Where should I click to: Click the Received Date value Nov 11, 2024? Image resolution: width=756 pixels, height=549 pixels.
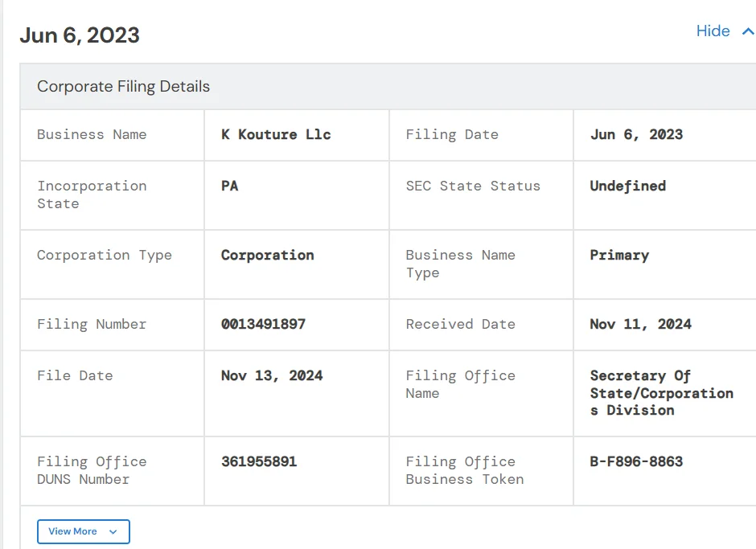(x=640, y=325)
